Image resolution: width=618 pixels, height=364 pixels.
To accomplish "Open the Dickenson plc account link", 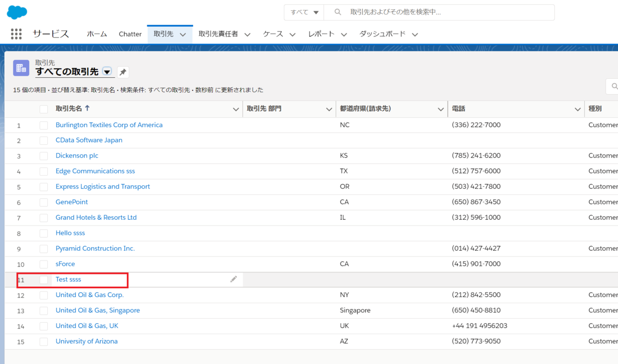I will point(77,156).
